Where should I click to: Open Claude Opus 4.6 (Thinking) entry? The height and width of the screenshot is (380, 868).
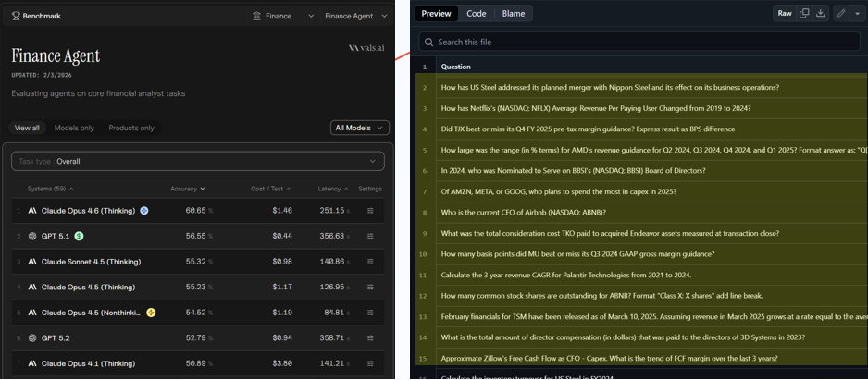[88, 211]
